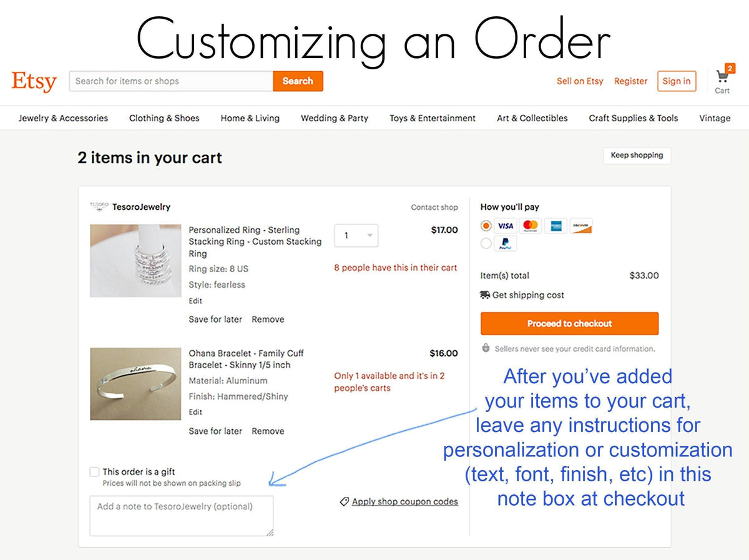The image size is (749, 560).
Task: Open the ring quantity dropdown
Action: (356, 235)
